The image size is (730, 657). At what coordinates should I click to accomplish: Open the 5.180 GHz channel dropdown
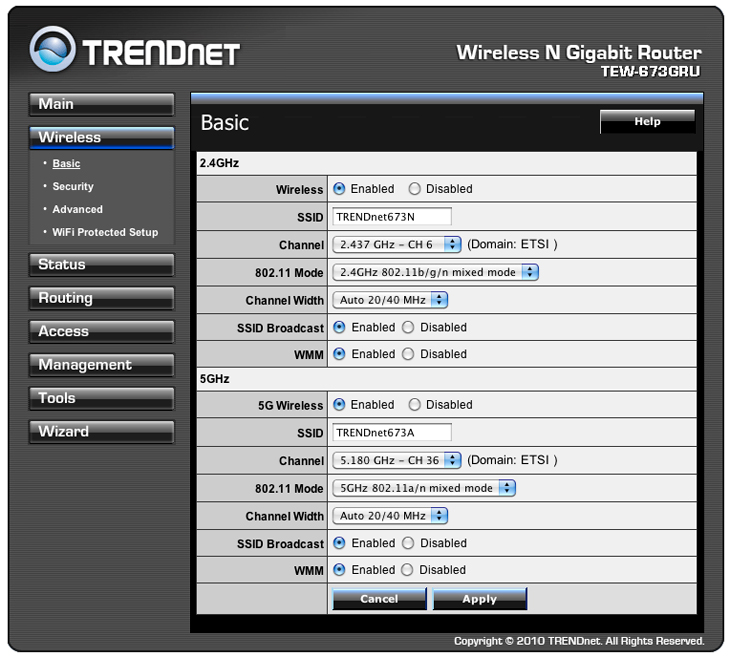396,460
